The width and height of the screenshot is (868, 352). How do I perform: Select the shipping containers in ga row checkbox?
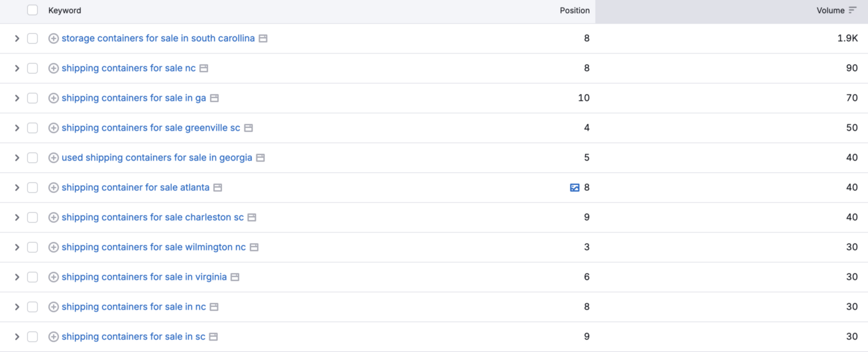[32, 98]
